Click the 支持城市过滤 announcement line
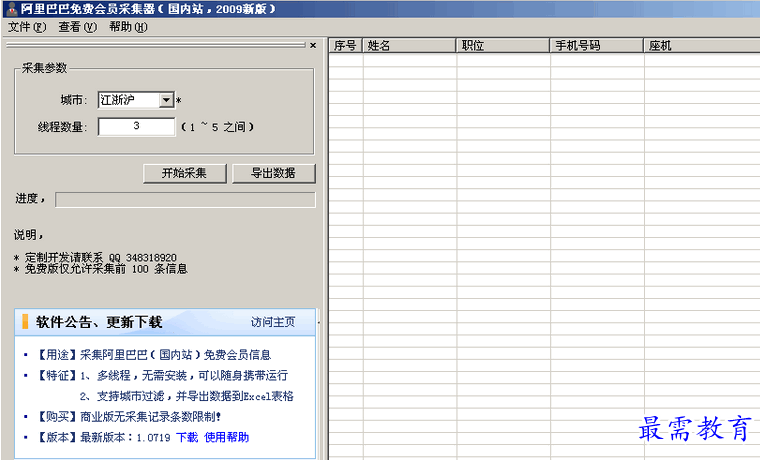Viewport: 760px width, 460px height. [x=187, y=396]
